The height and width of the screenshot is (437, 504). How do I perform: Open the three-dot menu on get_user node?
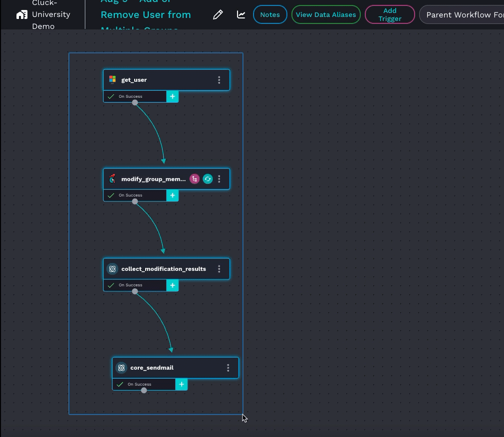(x=219, y=80)
